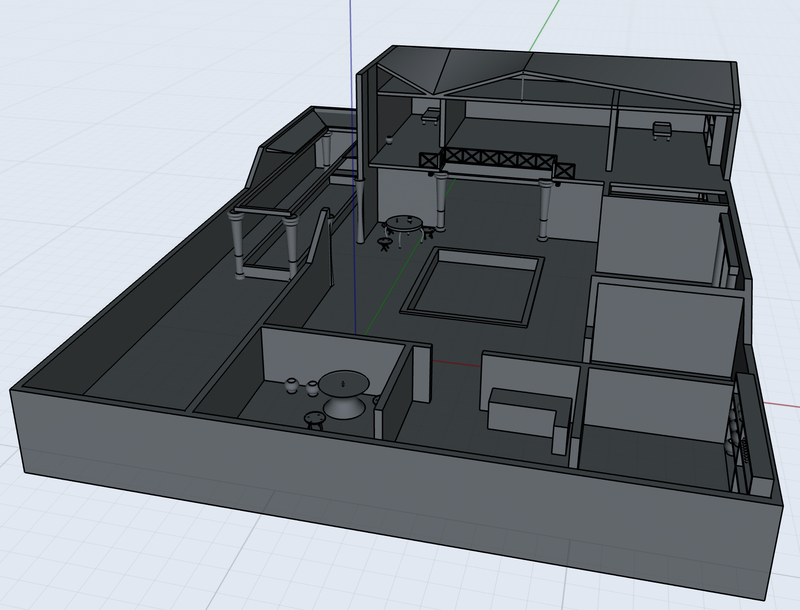Click the small bench on the upper right balcony
The image size is (800, 610).
point(661,128)
